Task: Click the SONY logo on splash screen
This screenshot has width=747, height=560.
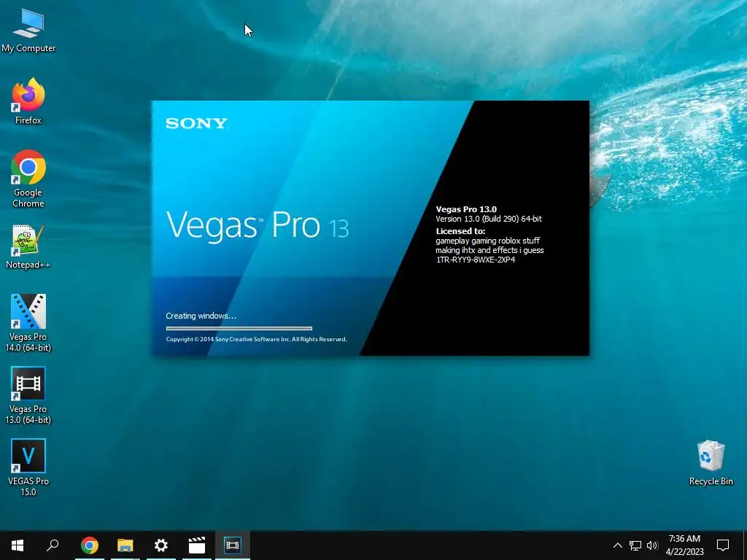Action: pos(196,123)
